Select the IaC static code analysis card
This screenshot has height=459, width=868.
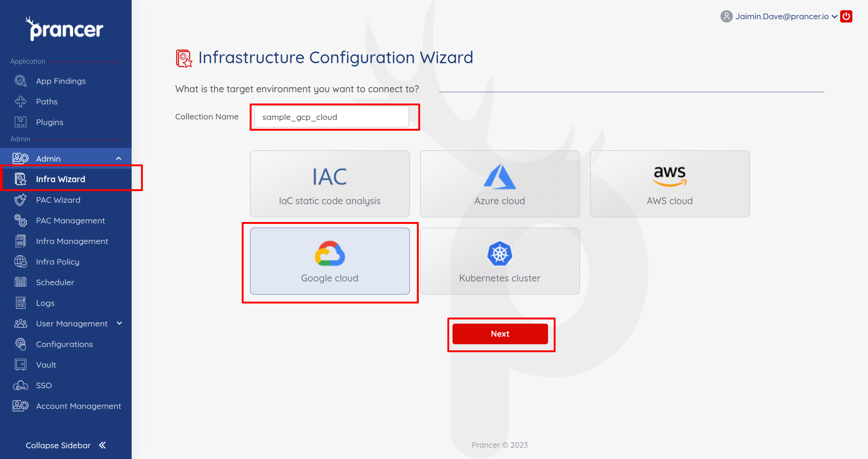330,184
